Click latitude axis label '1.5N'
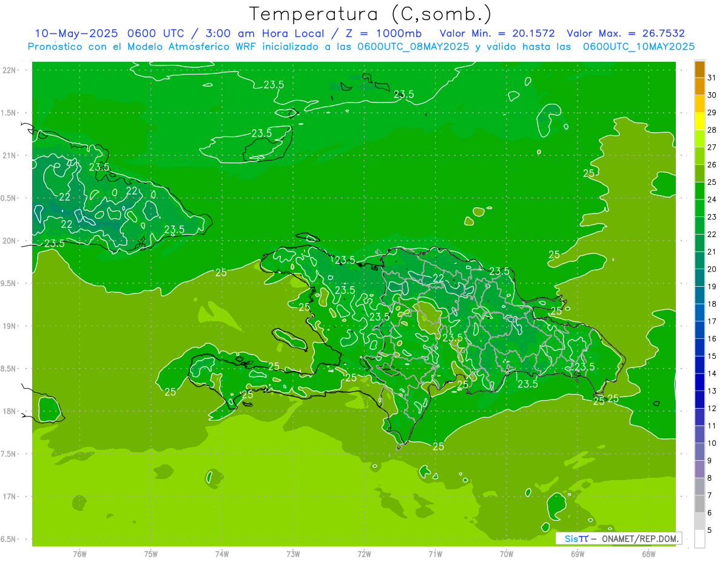The image size is (728, 562). 8,113
